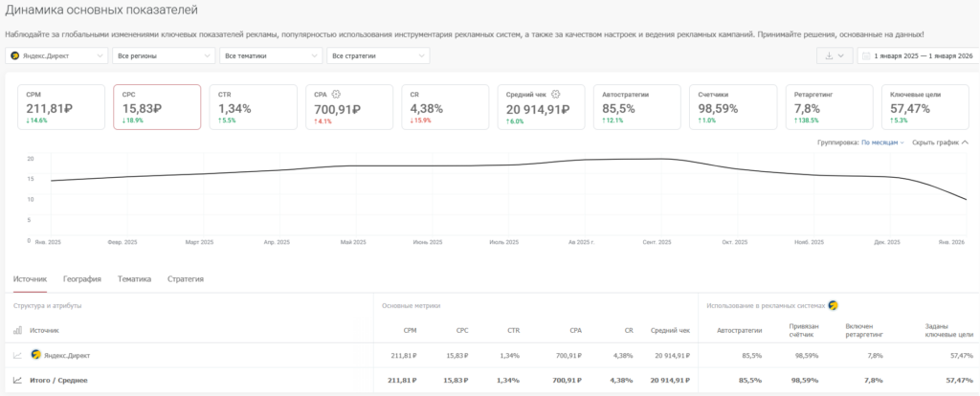
Task: Switch to the Стратегия tab
Action: pos(186,279)
